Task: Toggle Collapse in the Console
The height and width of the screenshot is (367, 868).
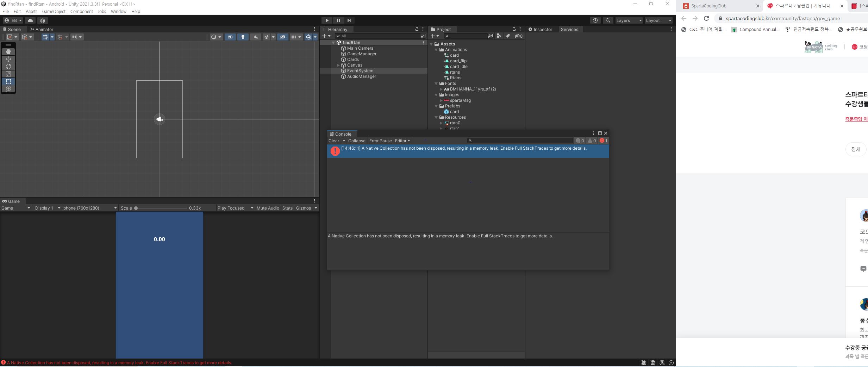Action: click(357, 141)
